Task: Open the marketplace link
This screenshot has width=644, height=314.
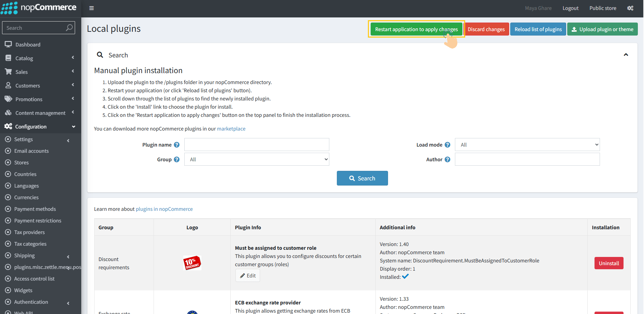Action: tap(231, 129)
